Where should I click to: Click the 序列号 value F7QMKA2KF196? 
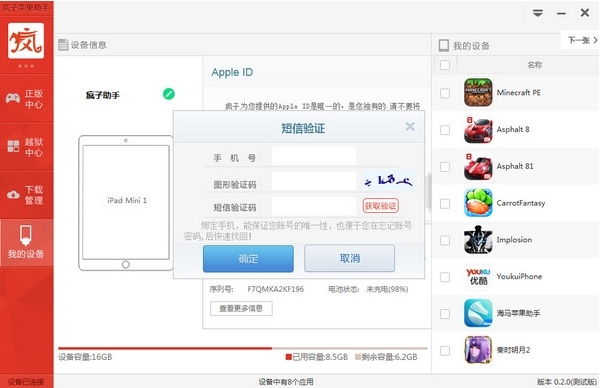coord(276,289)
